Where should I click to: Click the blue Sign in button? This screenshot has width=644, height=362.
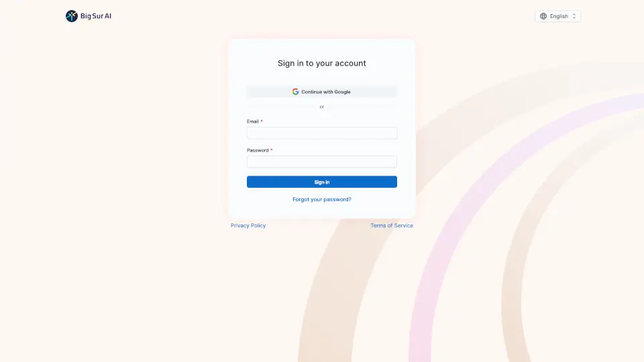click(x=321, y=182)
